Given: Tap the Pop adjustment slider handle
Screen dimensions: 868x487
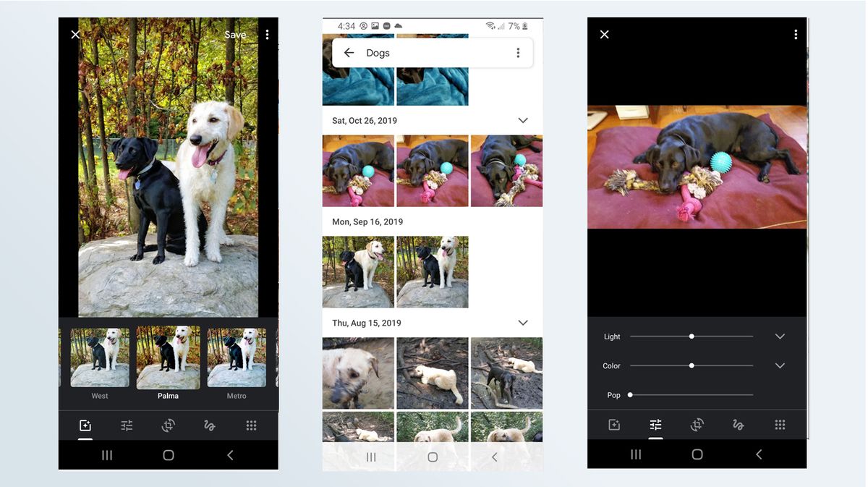Looking at the screenshot, I should click(x=629, y=395).
